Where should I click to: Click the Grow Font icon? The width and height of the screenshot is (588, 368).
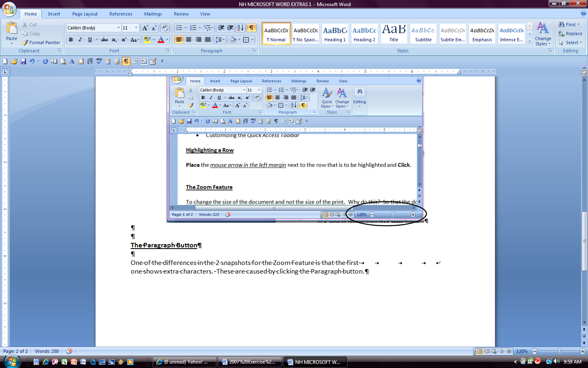(x=145, y=28)
